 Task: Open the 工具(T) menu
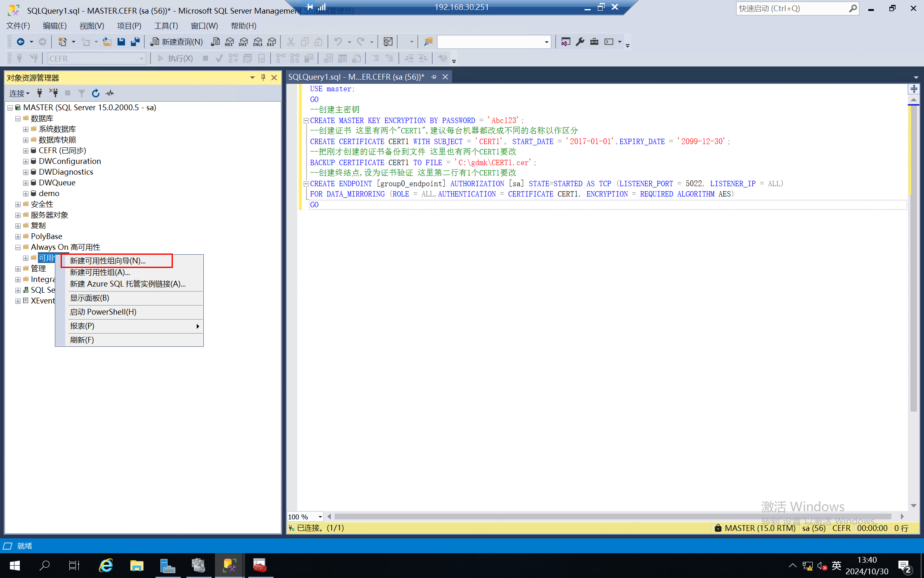166,26
